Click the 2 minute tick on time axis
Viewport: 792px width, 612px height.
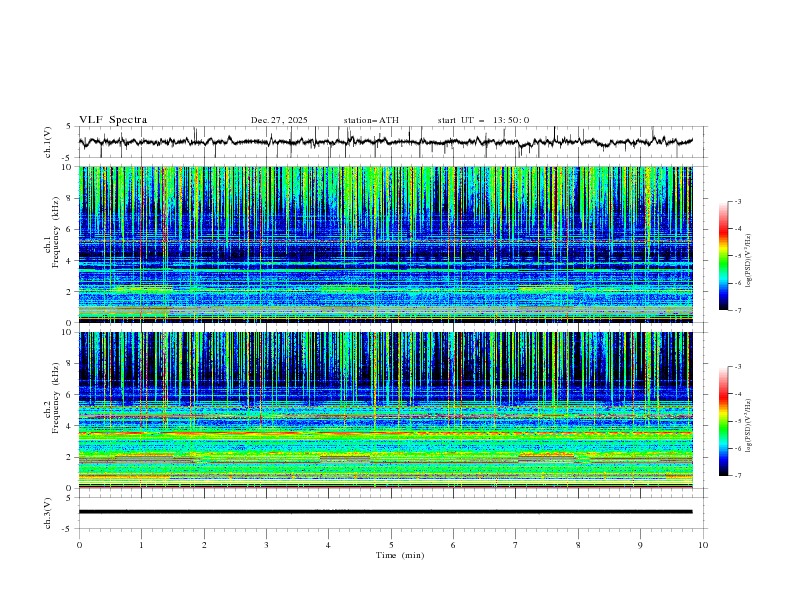point(204,545)
